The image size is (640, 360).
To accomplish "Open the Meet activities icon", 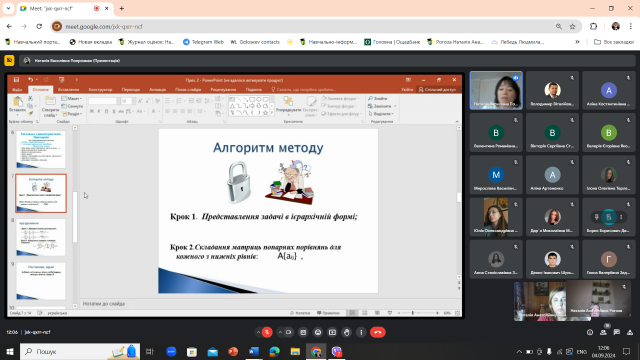I will point(630,332).
